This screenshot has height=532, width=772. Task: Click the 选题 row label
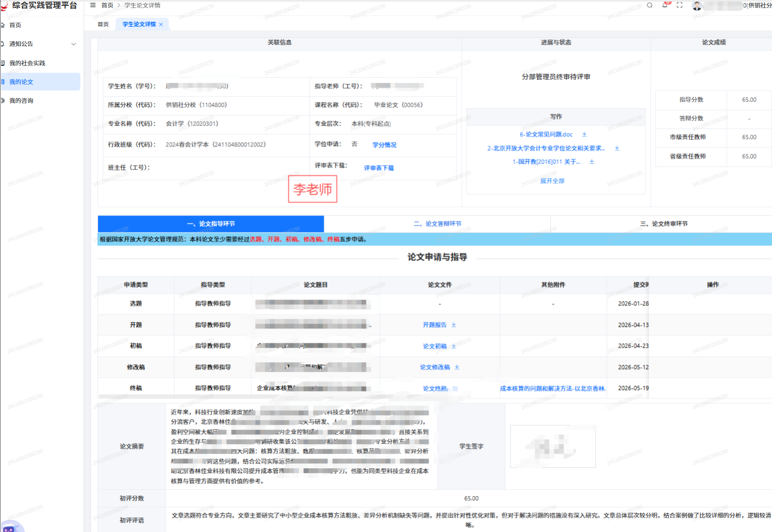pyautogui.click(x=136, y=304)
